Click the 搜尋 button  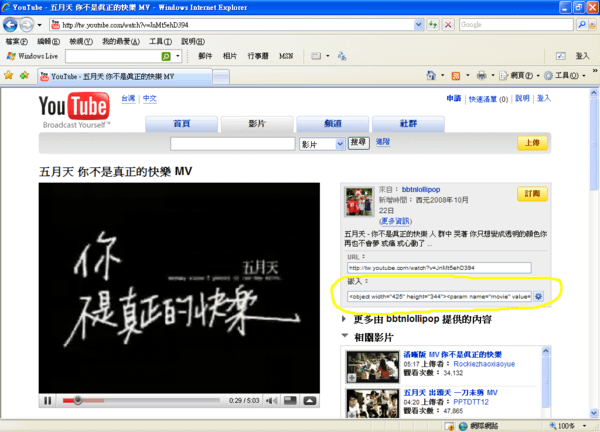(x=359, y=143)
